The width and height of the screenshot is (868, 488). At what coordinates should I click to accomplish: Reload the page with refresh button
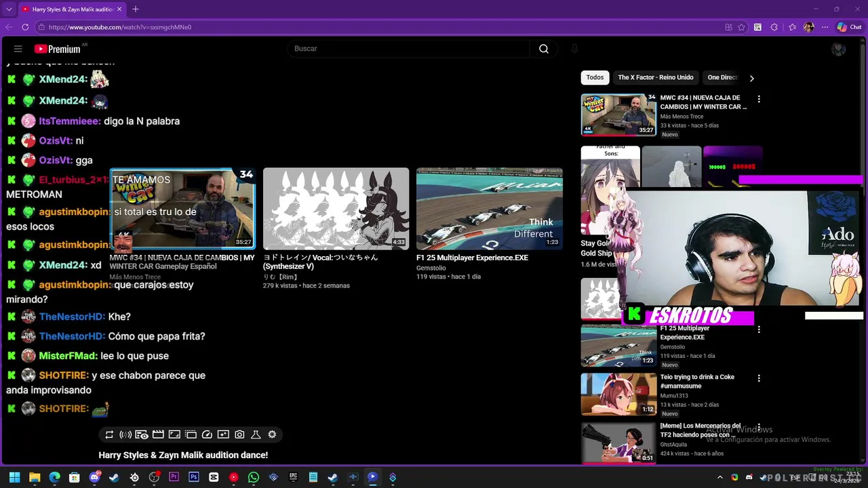[25, 27]
